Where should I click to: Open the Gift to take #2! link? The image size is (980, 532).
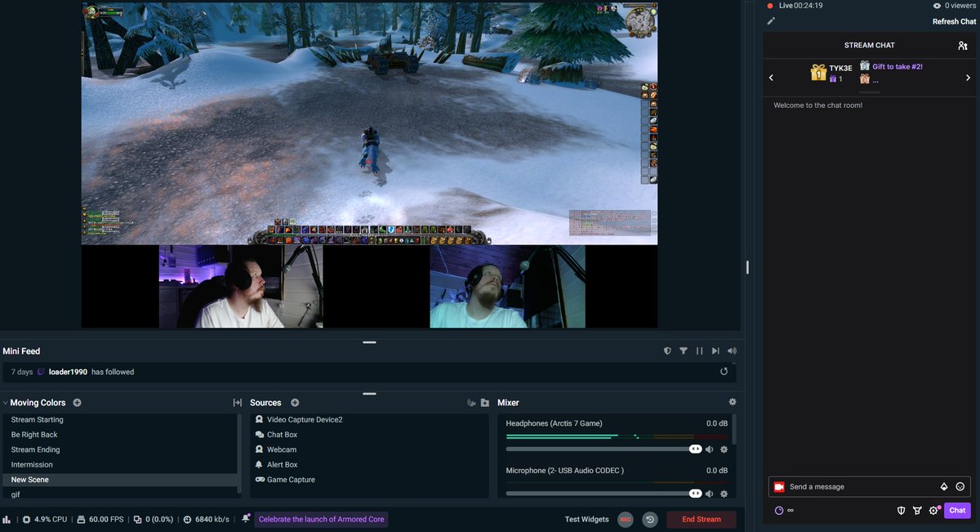point(898,66)
